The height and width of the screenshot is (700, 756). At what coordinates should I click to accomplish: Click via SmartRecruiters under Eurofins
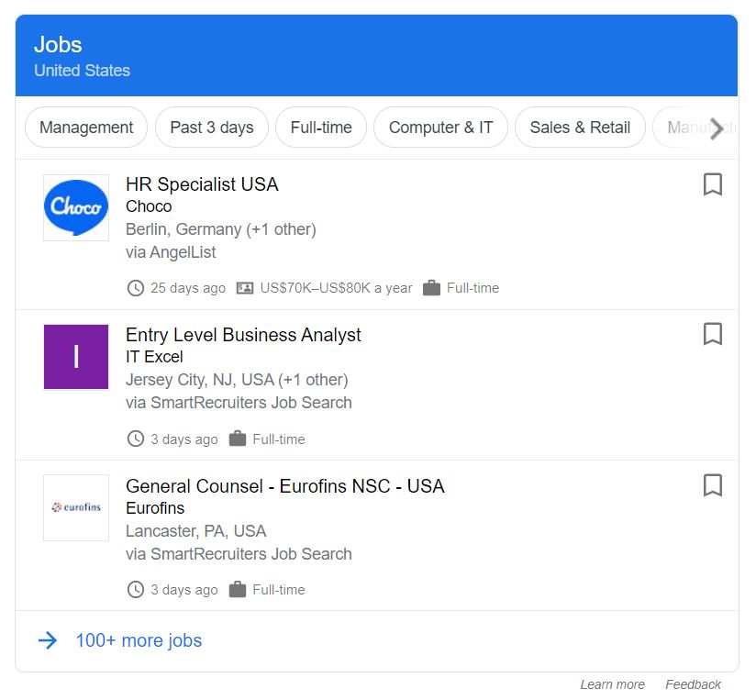[239, 554]
